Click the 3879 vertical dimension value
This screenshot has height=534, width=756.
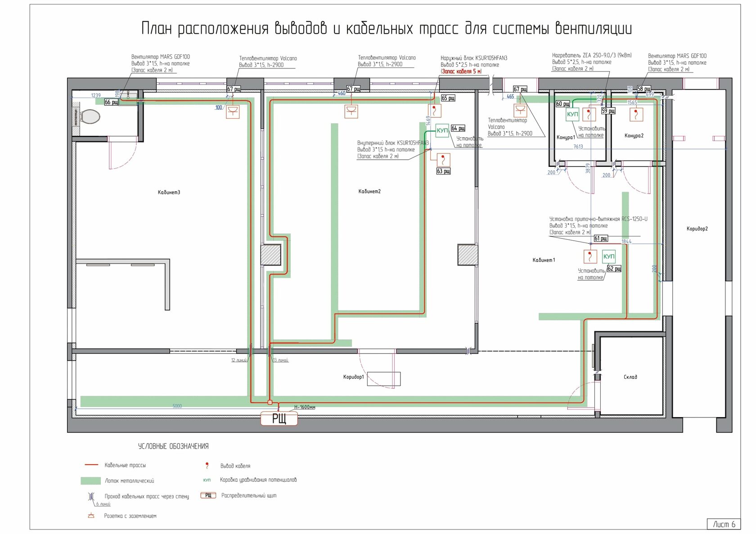pyautogui.click(x=588, y=168)
